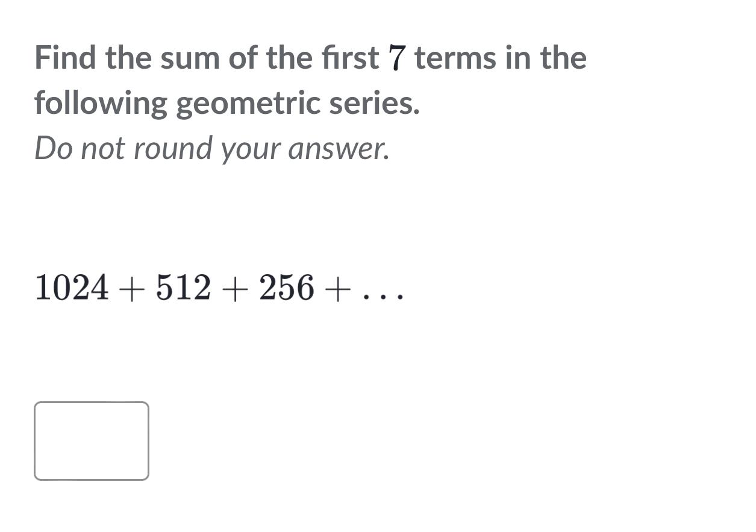The image size is (756, 532).
Task: Click the border of the answer box
Action: [92, 402]
